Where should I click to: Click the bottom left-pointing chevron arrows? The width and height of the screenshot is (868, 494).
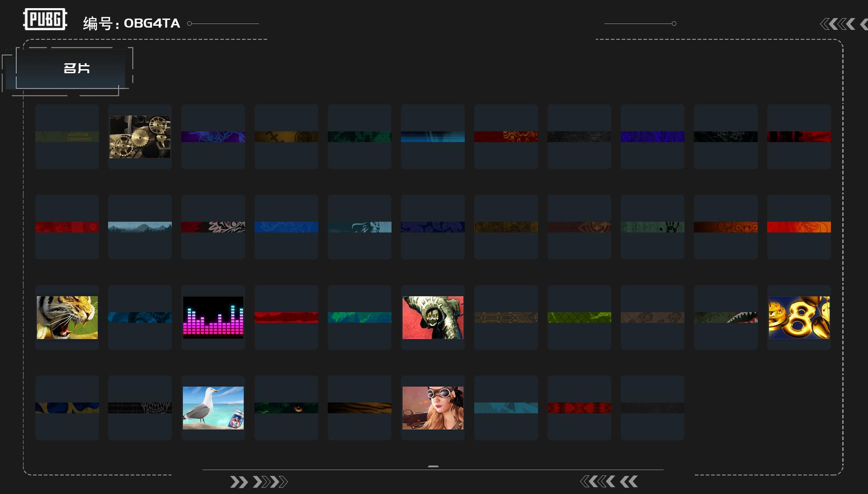pyautogui.click(x=609, y=481)
